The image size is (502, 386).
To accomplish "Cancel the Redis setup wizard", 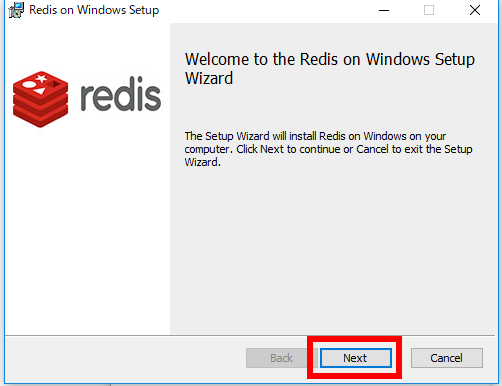I will tap(446, 358).
